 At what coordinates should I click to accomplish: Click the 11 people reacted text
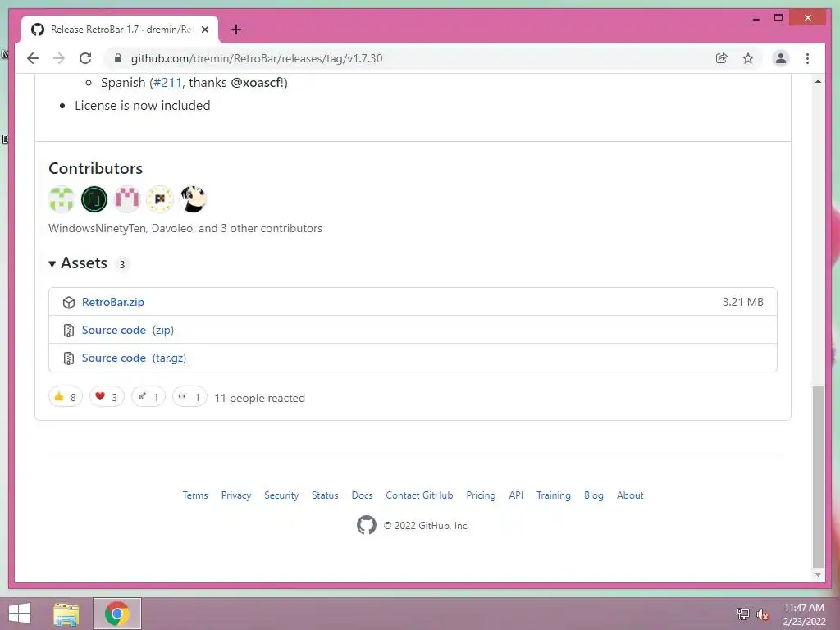(259, 398)
